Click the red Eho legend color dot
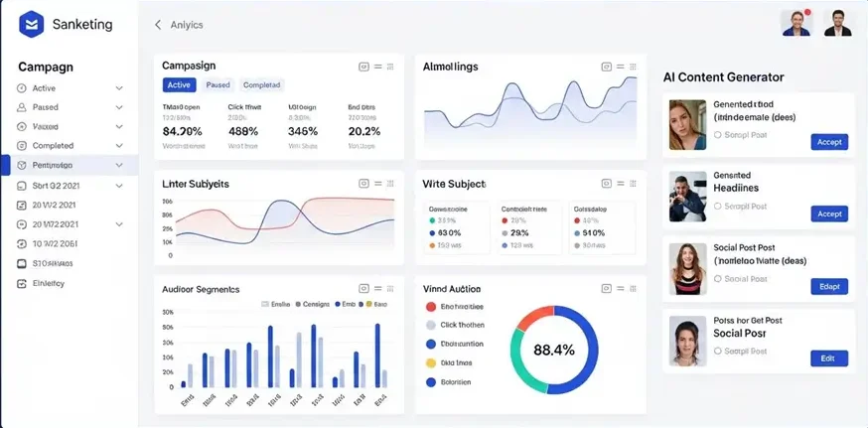The height and width of the screenshot is (428, 868). pyautogui.click(x=431, y=307)
